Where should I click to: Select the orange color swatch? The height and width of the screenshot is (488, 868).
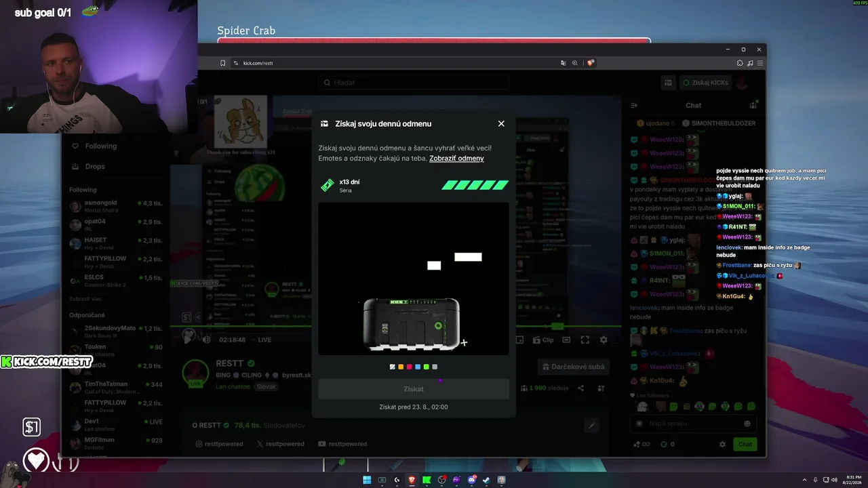[x=401, y=367]
